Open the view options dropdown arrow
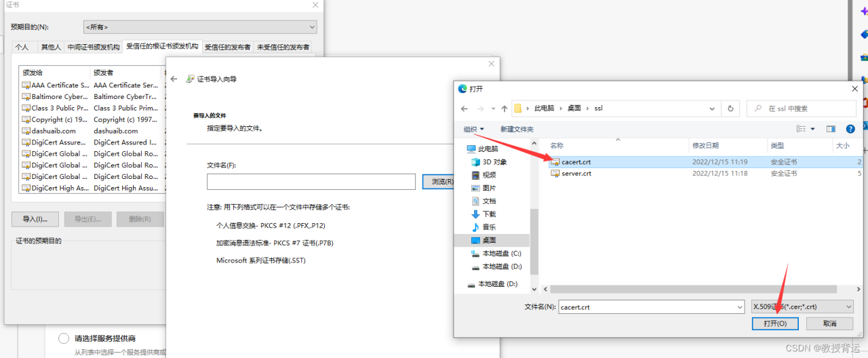The height and width of the screenshot is (358, 868). (x=812, y=129)
